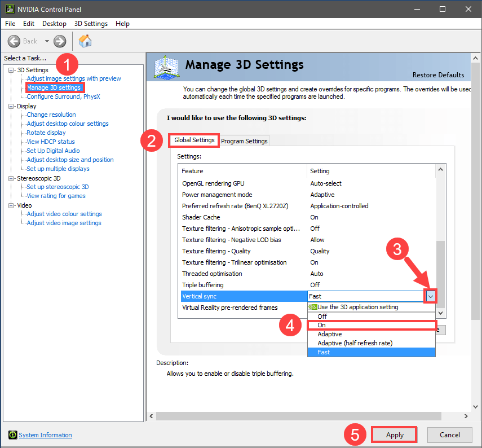
Task: Open Configure Surround, PhysX
Action: click(63, 96)
